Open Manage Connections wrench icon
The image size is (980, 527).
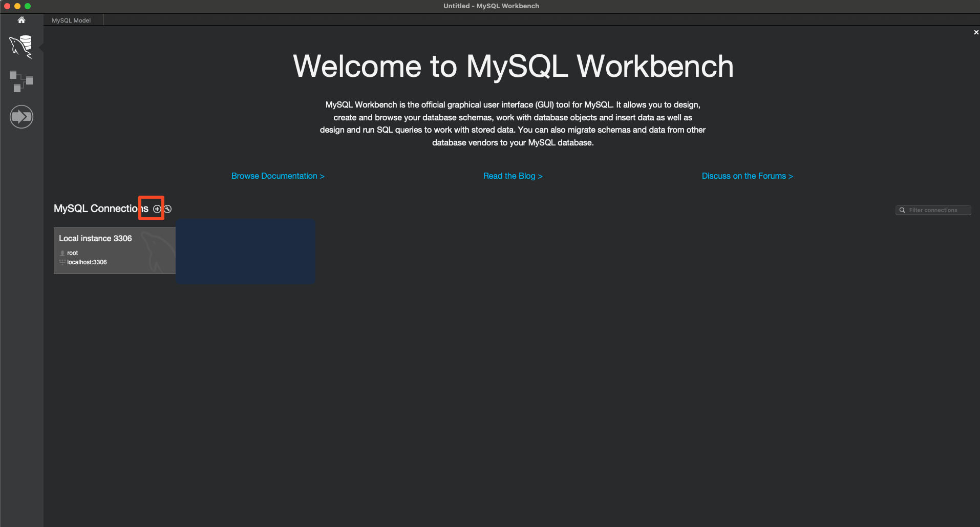coord(168,209)
